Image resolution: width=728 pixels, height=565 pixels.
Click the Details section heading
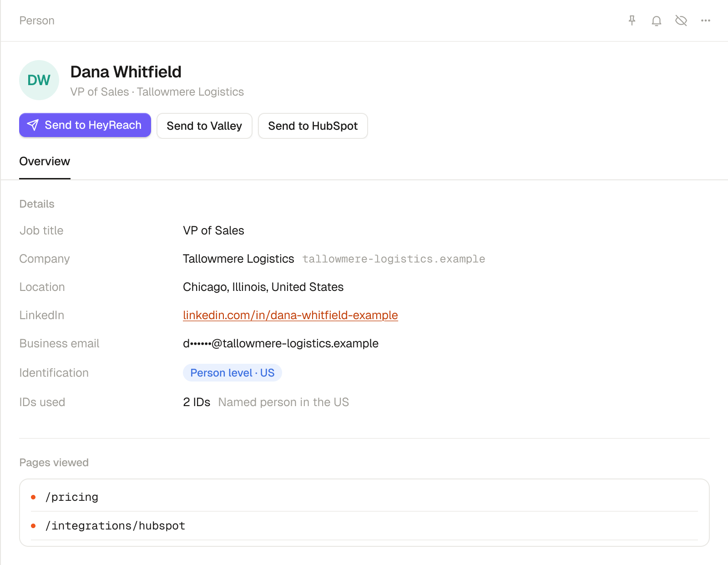pos(37,204)
